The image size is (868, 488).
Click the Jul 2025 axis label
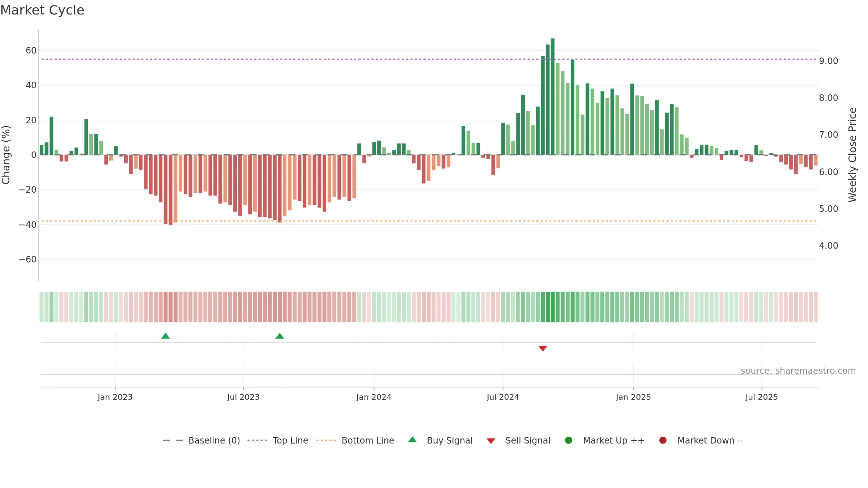(762, 397)
